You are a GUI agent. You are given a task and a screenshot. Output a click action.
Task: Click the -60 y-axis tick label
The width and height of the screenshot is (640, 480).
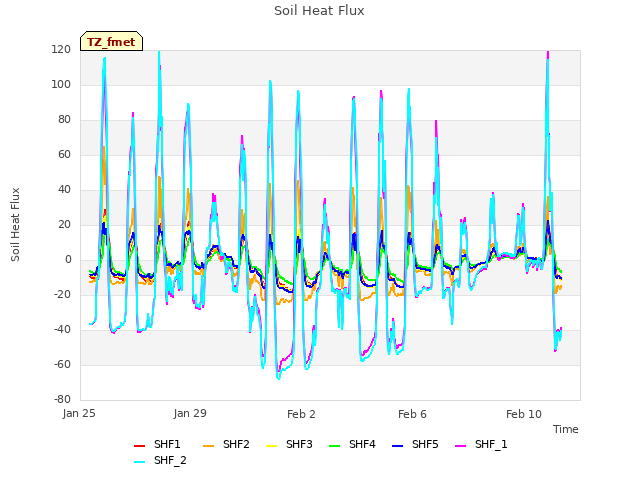click(x=62, y=364)
